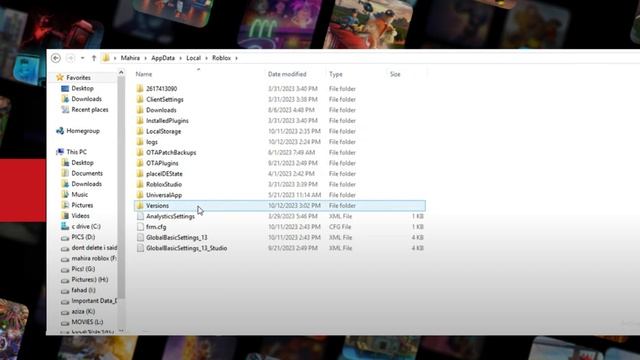Open Documents under This PC
Screen dimensions: 640x360
pyautogui.click(x=87, y=173)
